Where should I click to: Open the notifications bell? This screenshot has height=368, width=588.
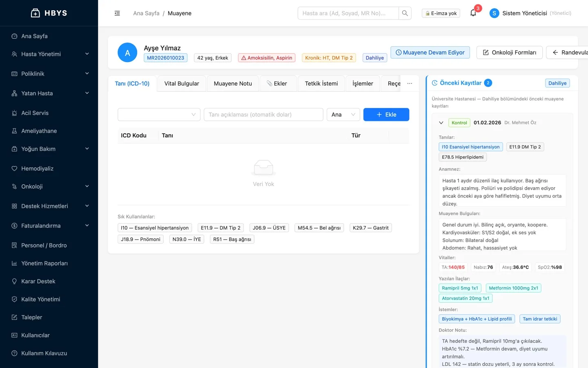[x=473, y=13]
